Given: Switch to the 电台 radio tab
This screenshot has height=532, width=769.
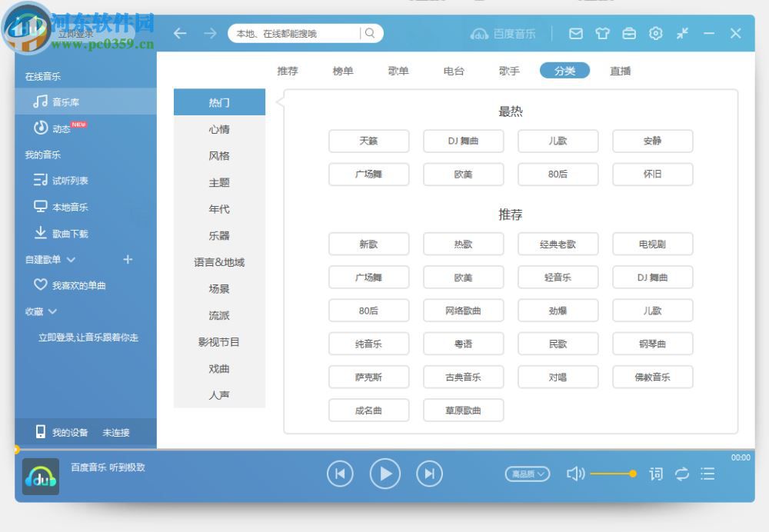Looking at the screenshot, I should tap(454, 71).
